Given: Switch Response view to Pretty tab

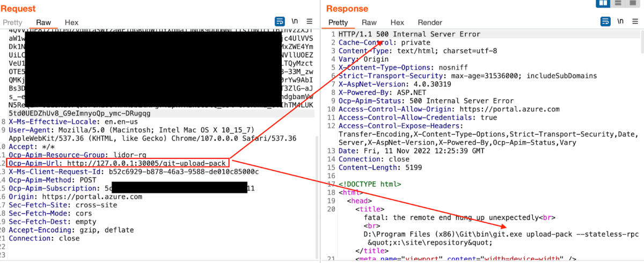Looking at the screenshot, I should click(x=338, y=23).
